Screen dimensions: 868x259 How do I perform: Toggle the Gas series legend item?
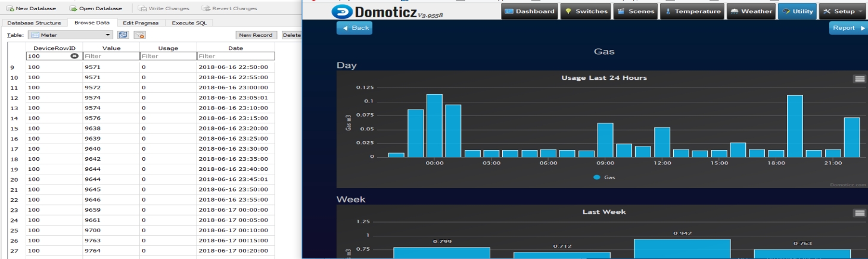point(604,177)
